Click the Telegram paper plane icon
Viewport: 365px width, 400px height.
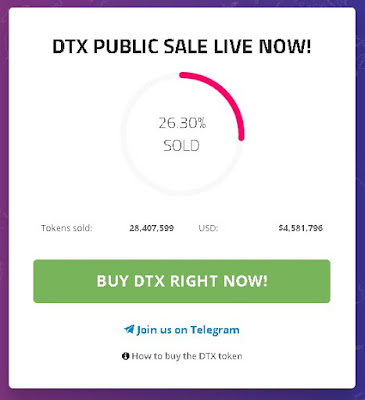(x=129, y=329)
